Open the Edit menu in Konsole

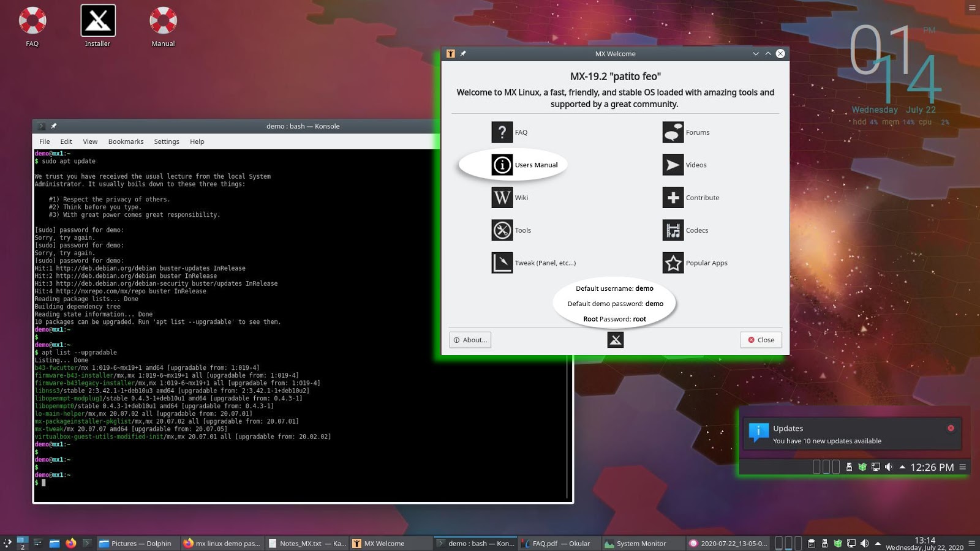coord(66,141)
